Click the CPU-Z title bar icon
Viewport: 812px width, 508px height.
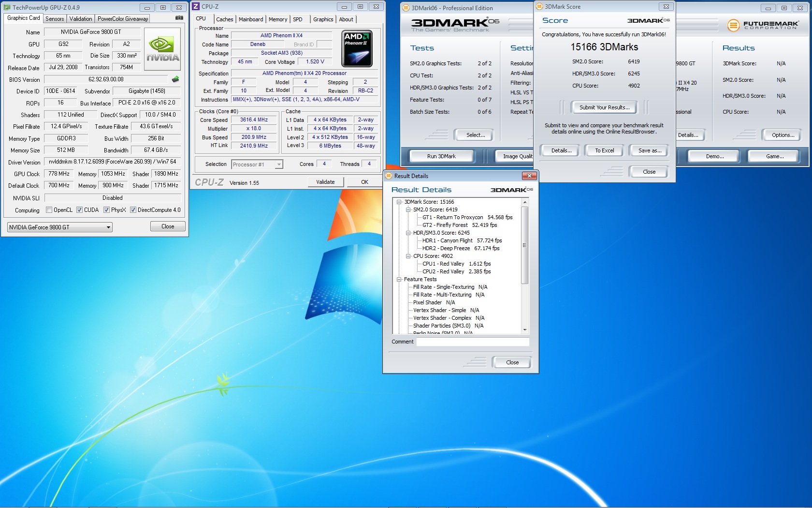[x=196, y=7]
